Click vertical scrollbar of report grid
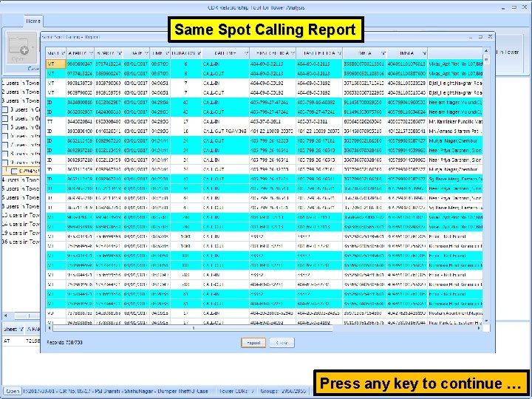Image resolution: width=532 pixels, height=399 pixels. 486,61
